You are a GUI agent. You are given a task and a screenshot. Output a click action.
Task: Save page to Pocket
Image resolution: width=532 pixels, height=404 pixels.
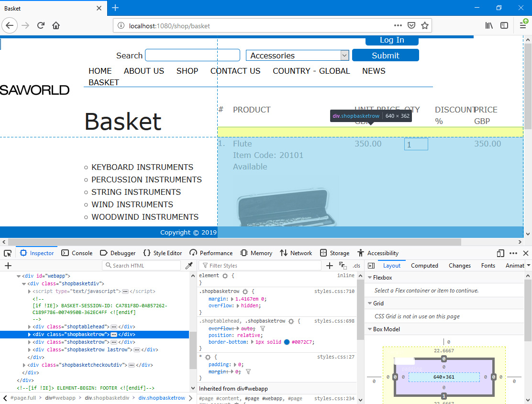pos(411,25)
